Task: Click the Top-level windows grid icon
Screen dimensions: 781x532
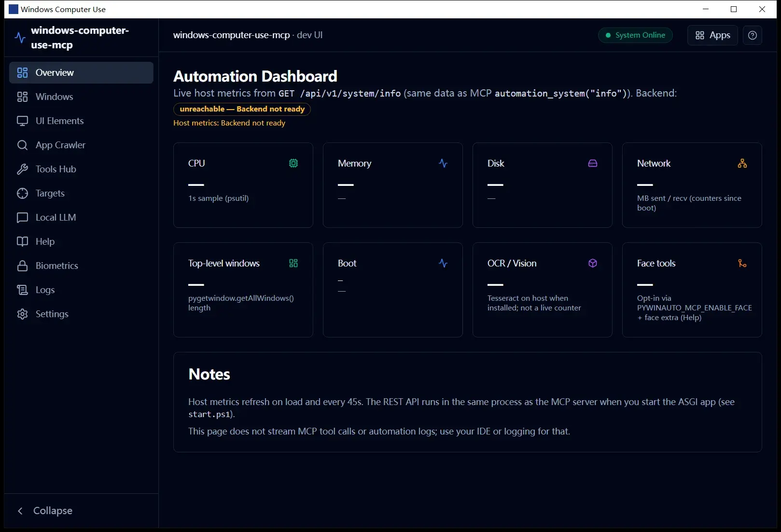Action: tap(293, 263)
